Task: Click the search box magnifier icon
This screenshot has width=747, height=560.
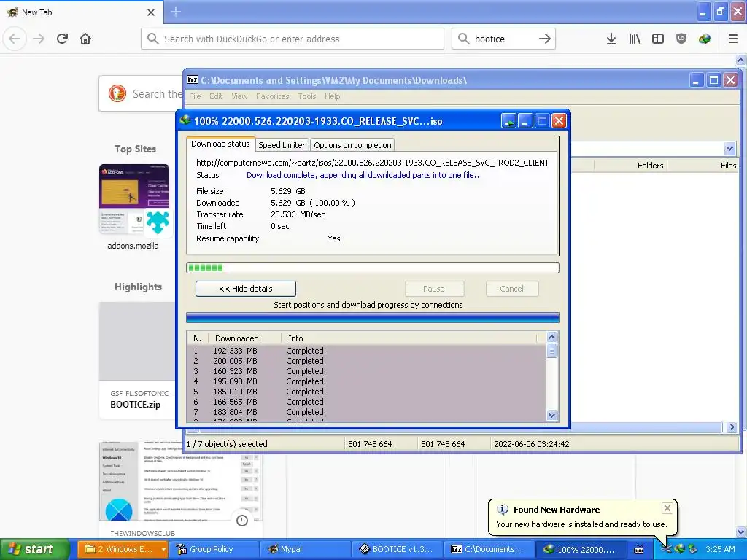Action: pyautogui.click(x=463, y=39)
